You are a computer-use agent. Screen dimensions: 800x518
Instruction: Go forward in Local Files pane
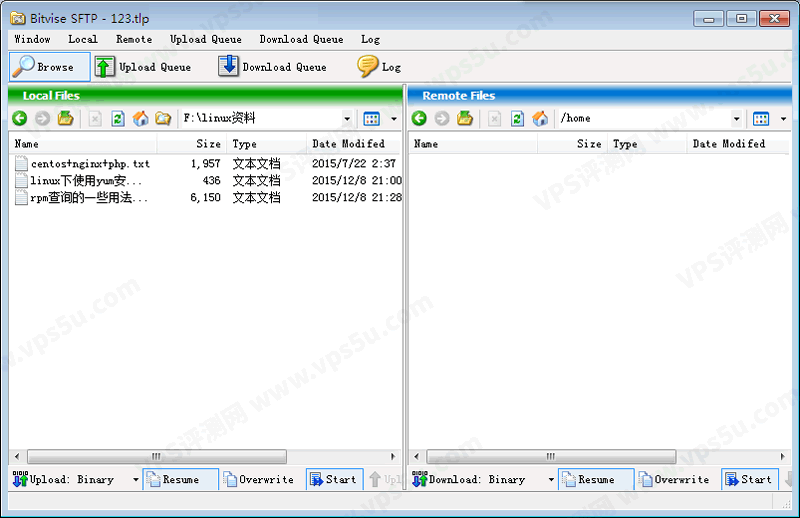coord(42,118)
